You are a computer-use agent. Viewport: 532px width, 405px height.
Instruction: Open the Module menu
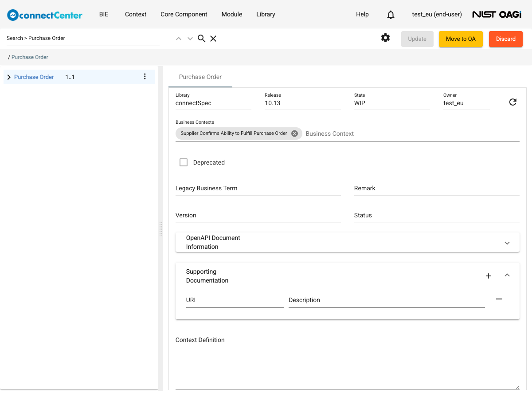tap(232, 14)
